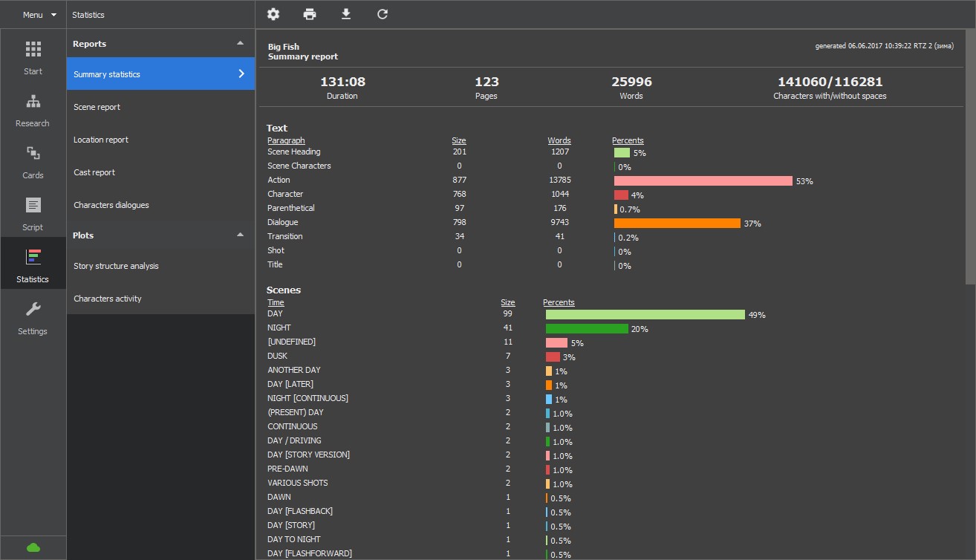Open the Menu dropdown
The height and width of the screenshot is (560, 976).
[x=39, y=15]
